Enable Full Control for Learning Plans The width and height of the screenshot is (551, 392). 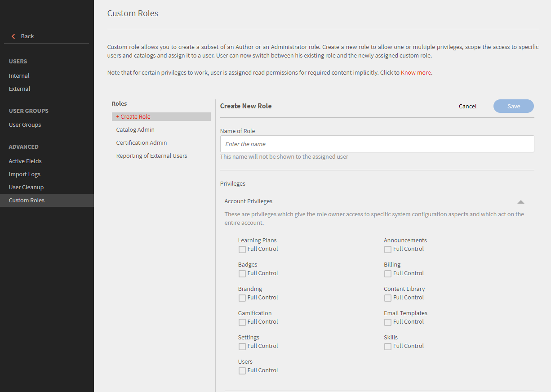click(x=242, y=249)
